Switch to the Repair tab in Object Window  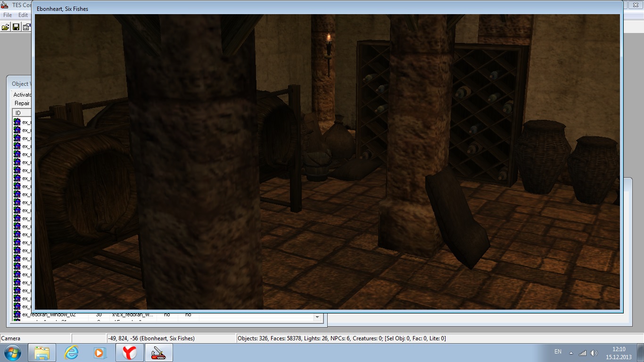tap(22, 103)
